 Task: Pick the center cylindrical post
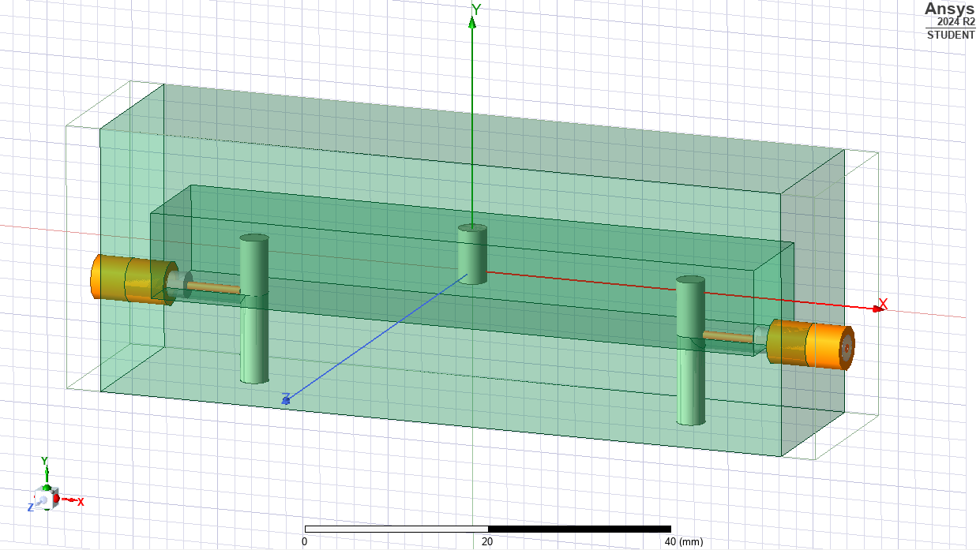474,253
